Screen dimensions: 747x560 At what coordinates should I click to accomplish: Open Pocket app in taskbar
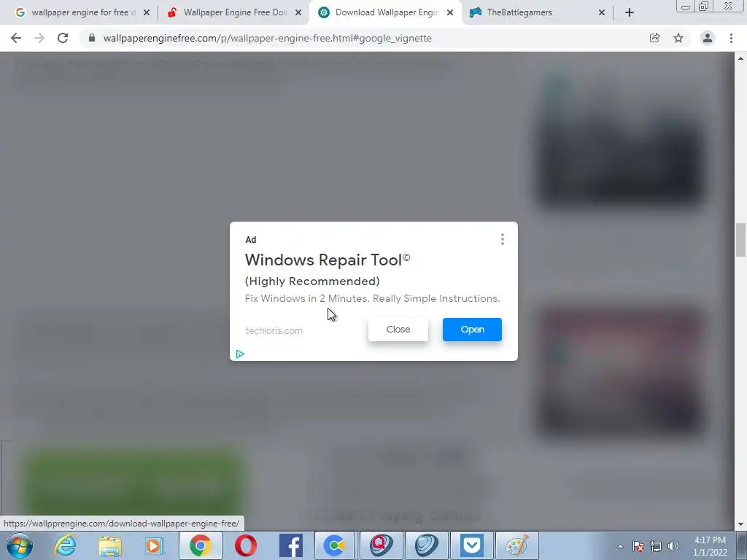click(x=472, y=545)
